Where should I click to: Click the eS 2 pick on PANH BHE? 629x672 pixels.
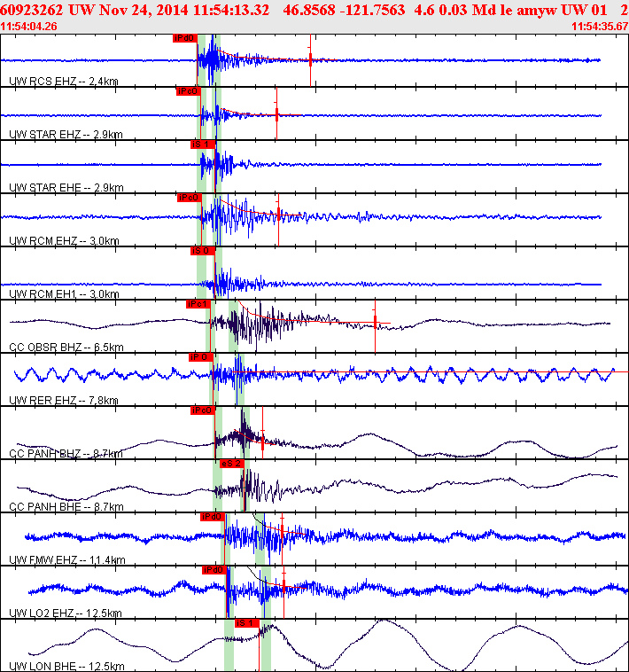231,464
